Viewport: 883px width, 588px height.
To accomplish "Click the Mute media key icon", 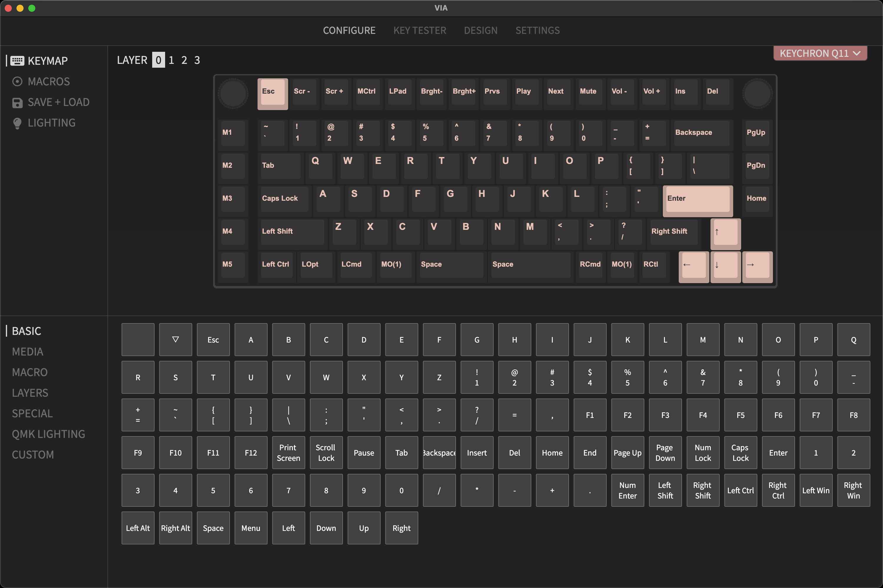I will 587,91.
